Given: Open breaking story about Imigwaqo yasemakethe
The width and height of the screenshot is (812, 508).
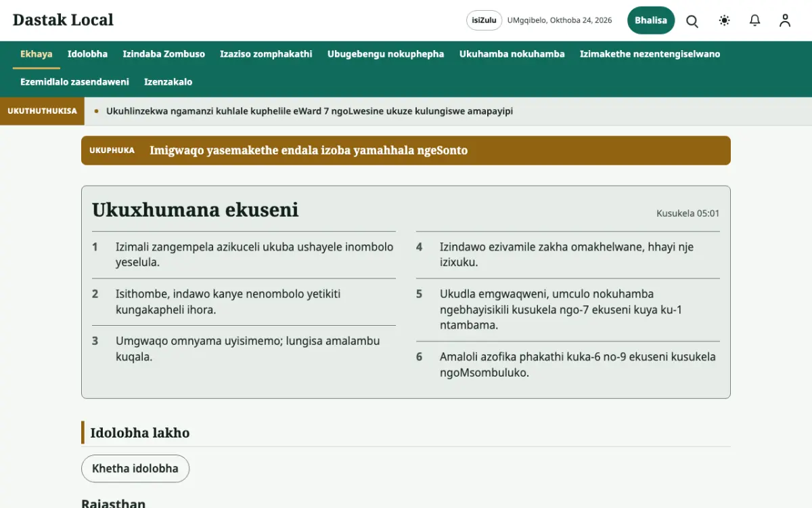Looking at the screenshot, I should [309, 150].
